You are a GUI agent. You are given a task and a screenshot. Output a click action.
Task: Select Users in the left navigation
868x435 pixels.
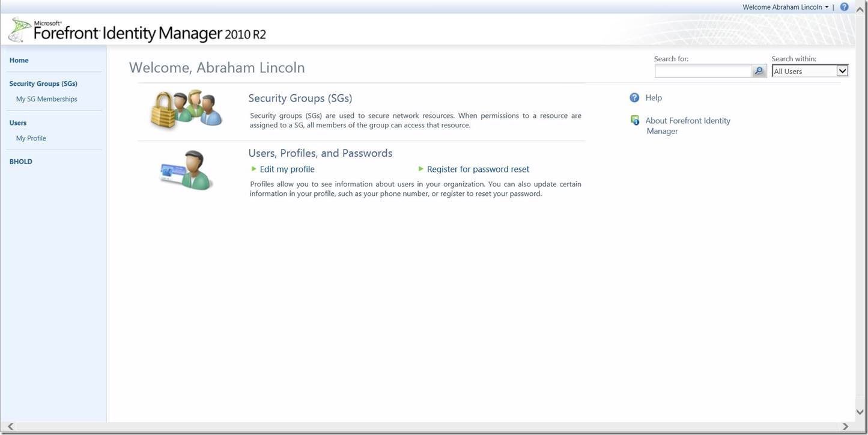(18, 123)
